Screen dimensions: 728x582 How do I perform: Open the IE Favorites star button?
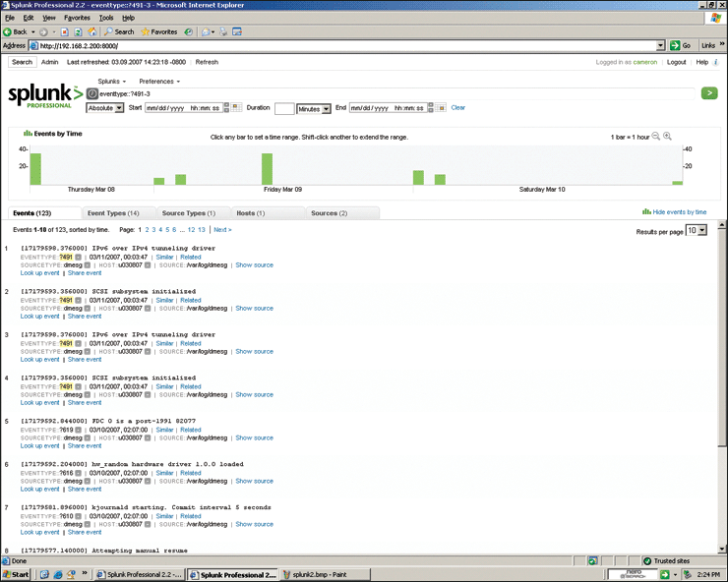159,31
